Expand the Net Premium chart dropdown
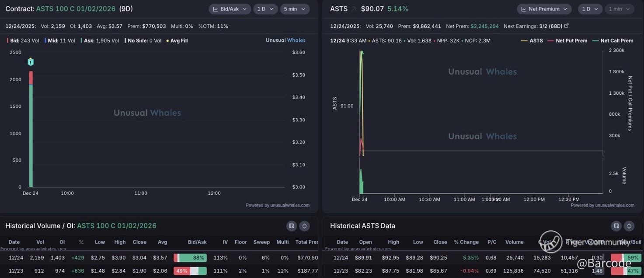This screenshot has height=278, width=644. point(544,9)
